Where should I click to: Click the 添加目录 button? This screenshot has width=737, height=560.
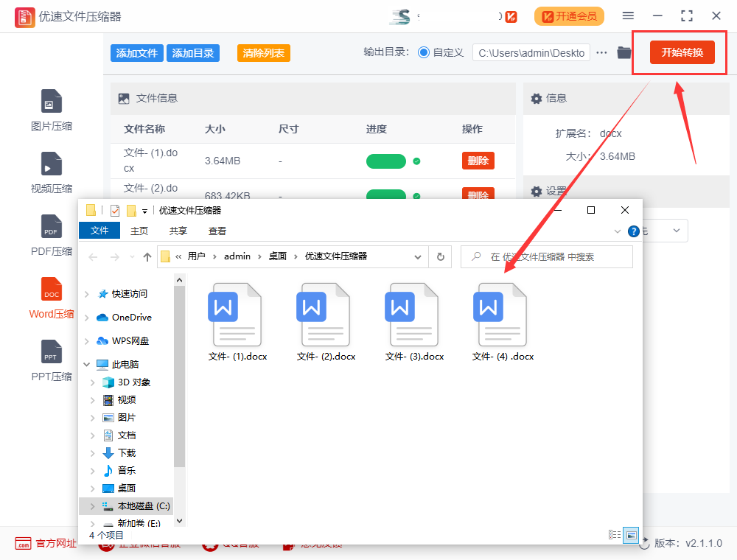192,53
